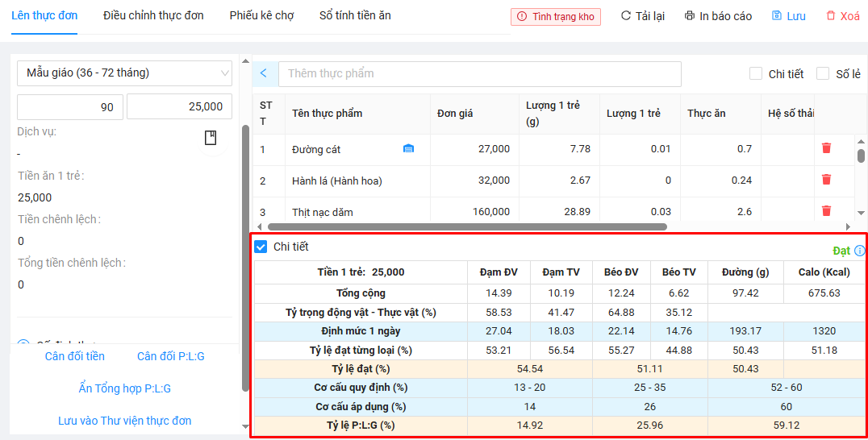Tick the unchecked Chi tiết checkbox near Số lẻ

756,73
